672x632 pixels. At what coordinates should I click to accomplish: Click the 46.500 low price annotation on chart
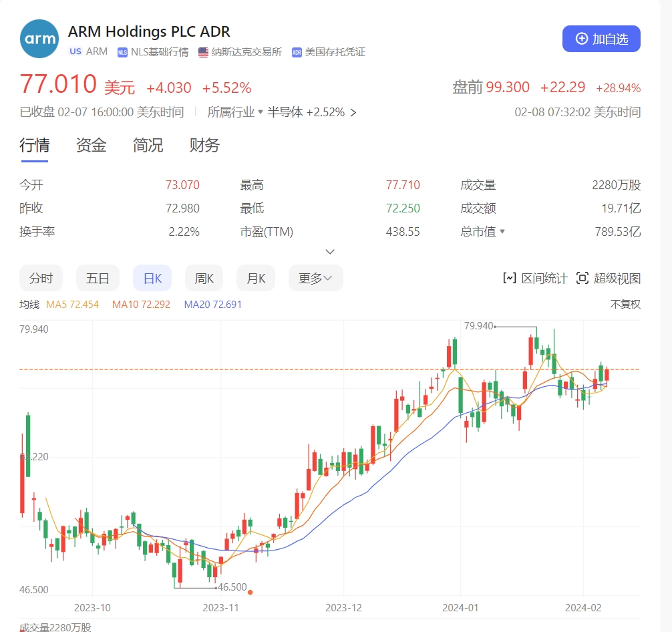coord(232,587)
